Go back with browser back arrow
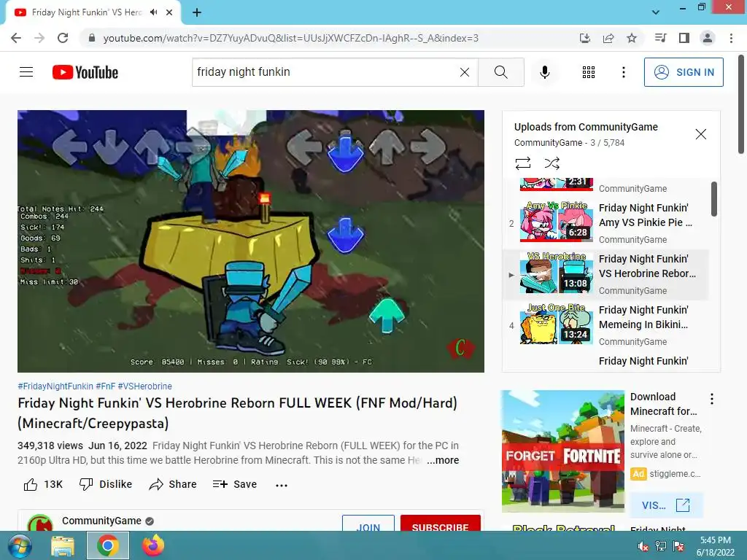 16,38
